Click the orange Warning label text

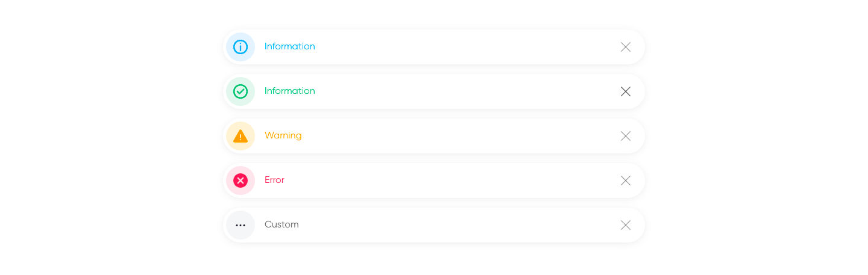pos(283,135)
